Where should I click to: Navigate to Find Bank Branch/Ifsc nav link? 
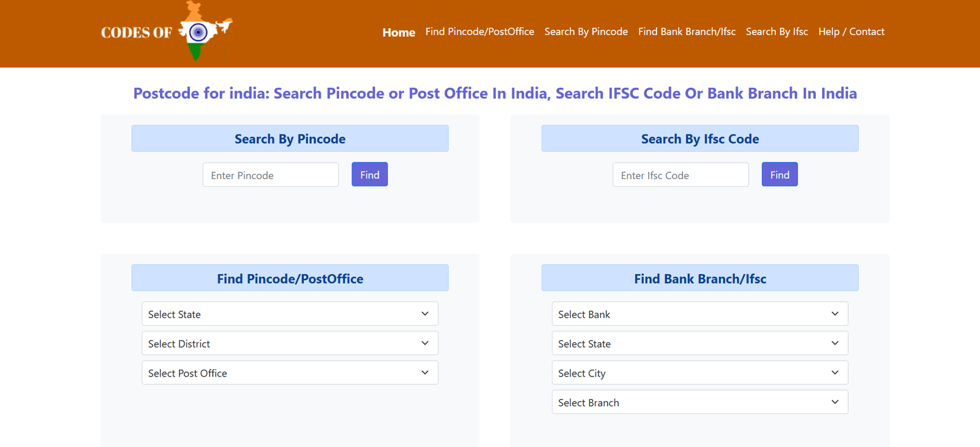click(x=687, y=32)
